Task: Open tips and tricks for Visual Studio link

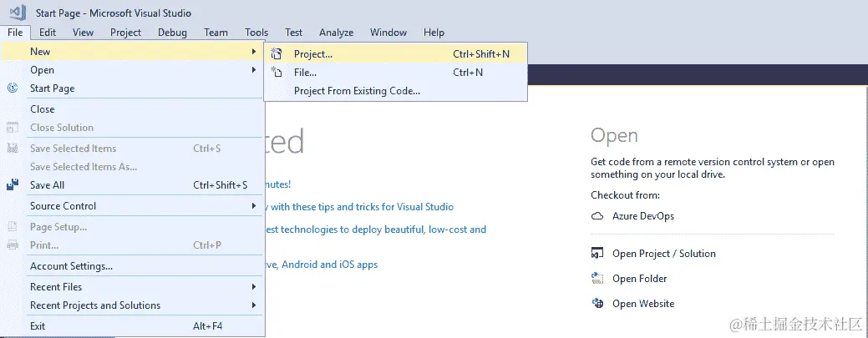Action: tap(361, 207)
